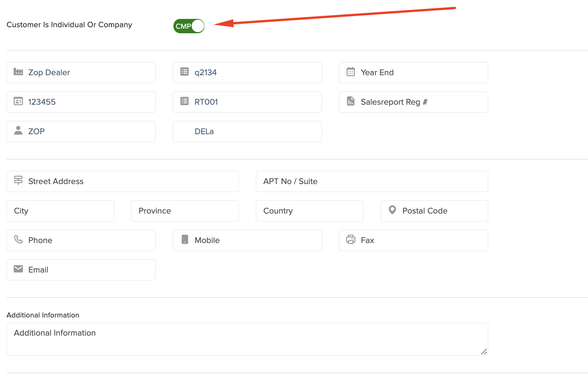Click the printer icon in Fax field

coord(351,239)
